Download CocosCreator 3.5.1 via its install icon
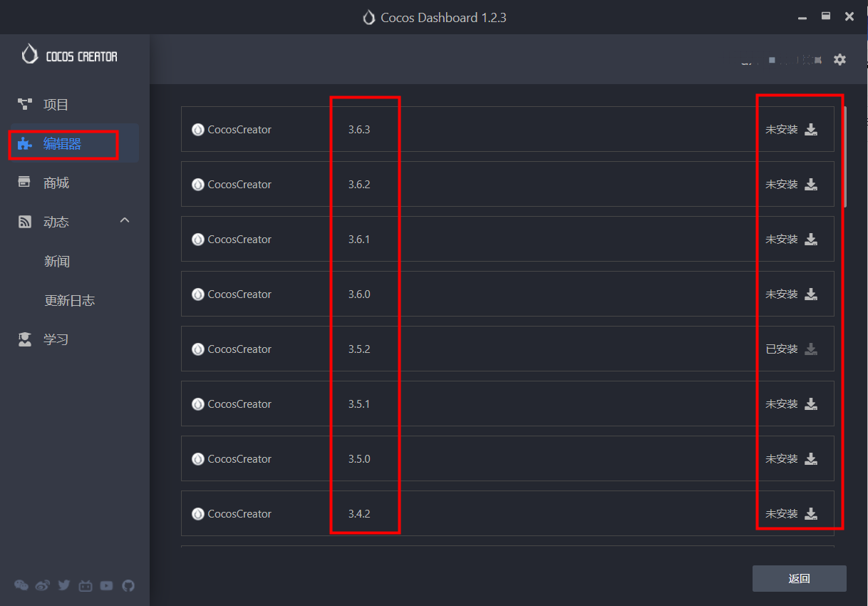Screen dimensions: 868x606 coord(811,404)
